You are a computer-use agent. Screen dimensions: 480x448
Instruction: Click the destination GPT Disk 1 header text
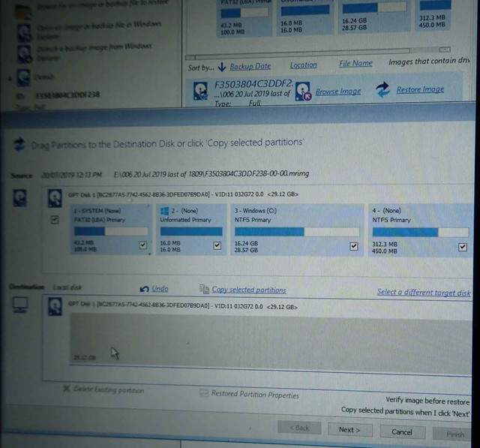coord(183,305)
